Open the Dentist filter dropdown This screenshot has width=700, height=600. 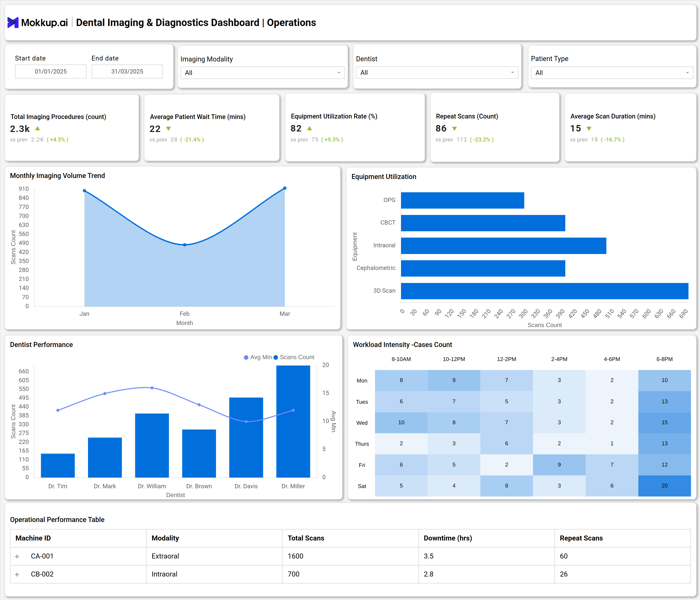pos(437,72)
